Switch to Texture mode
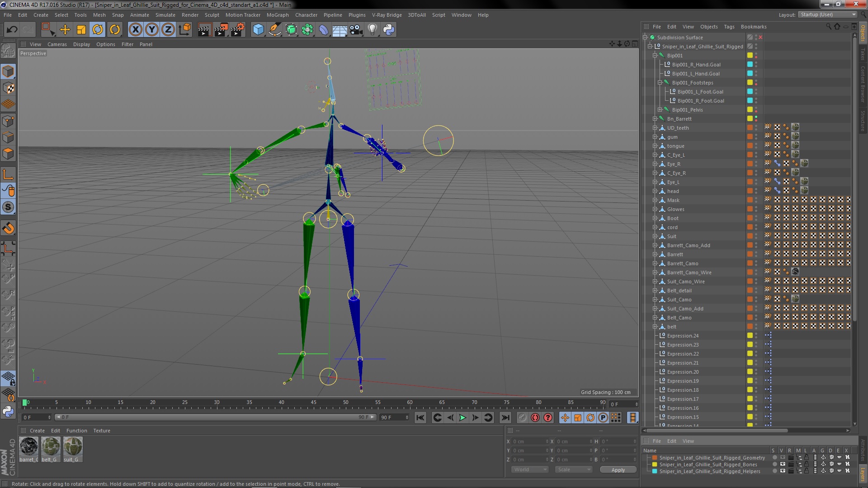 [x=8, y=88]
